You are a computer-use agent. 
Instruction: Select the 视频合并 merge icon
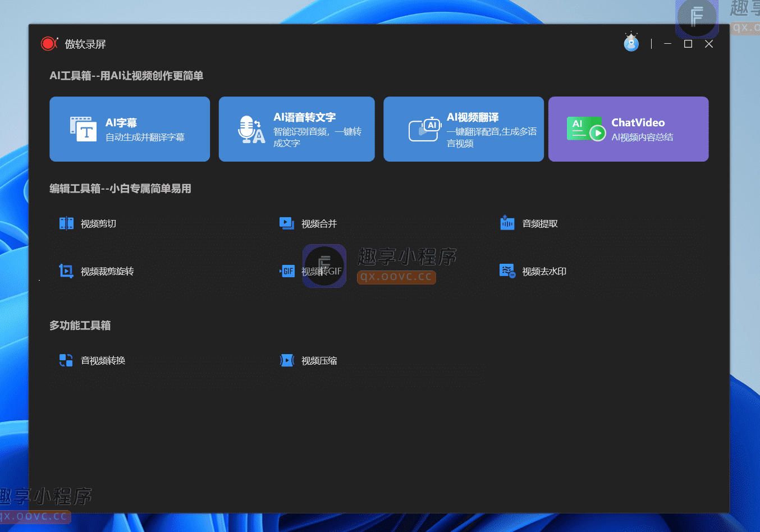pos(287,223)
